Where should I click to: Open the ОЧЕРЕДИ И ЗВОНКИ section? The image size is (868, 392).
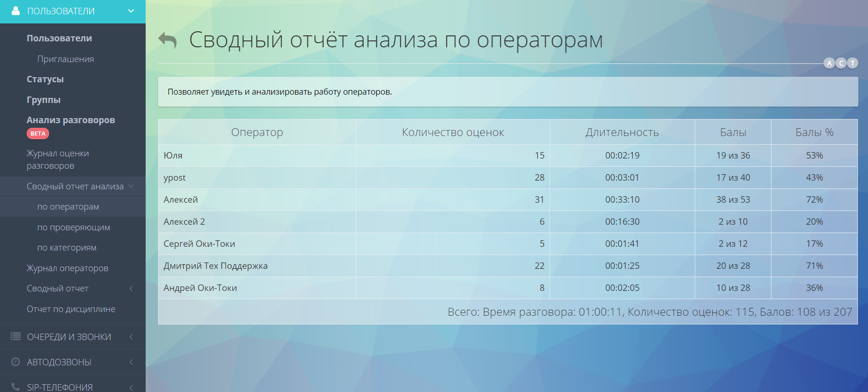(69, 337)
